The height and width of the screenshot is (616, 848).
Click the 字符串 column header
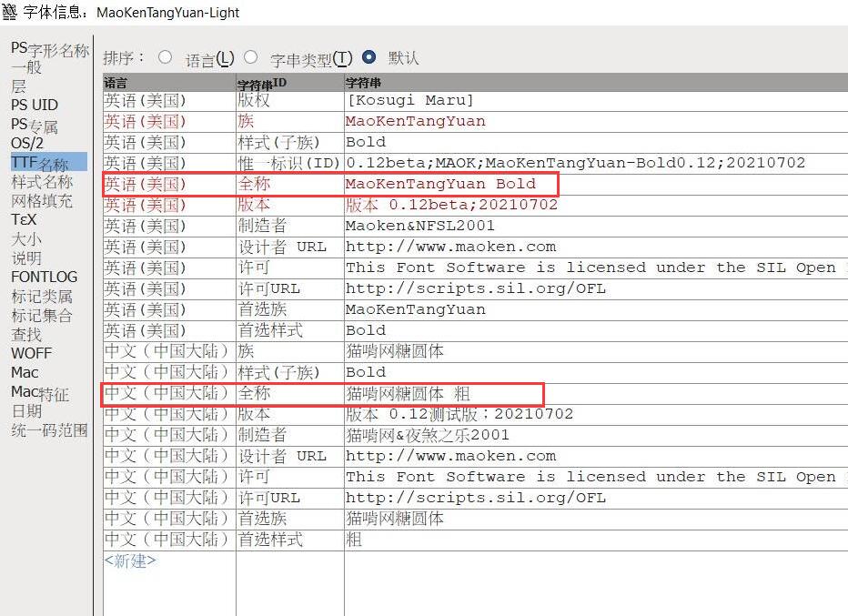pyautogui.click(x=596, y=82)
